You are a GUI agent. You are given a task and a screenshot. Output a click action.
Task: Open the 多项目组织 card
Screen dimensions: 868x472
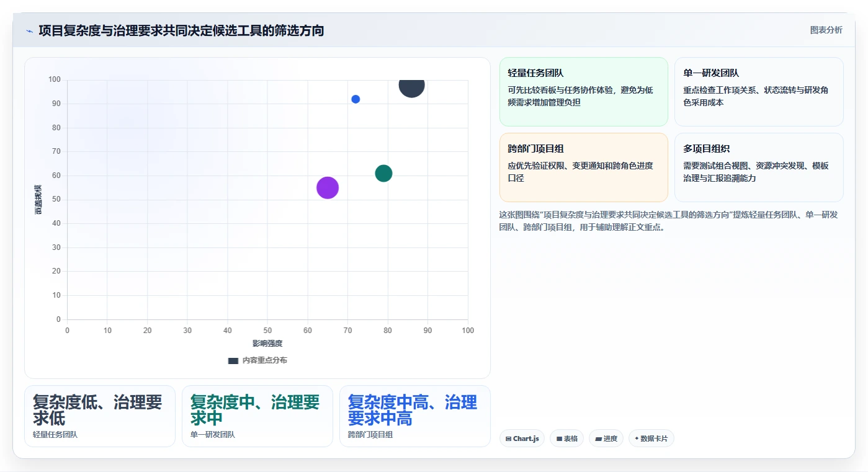click(759, 167)
